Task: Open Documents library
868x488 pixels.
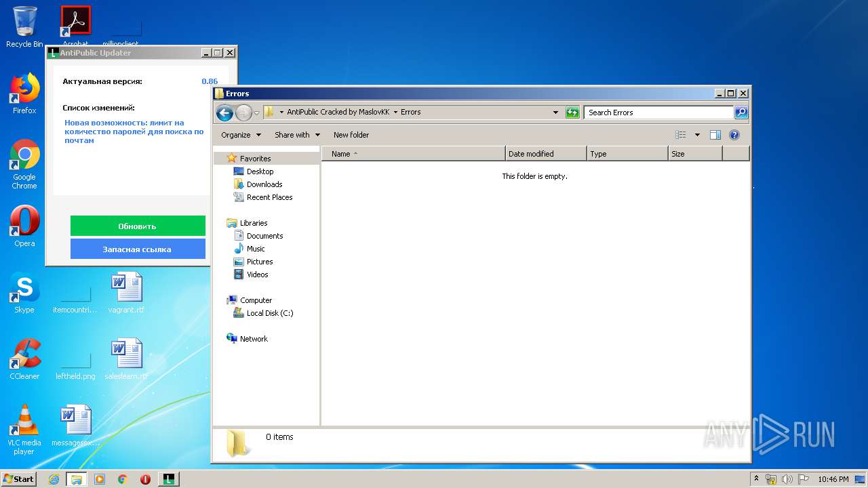Action: click(264, 236)
